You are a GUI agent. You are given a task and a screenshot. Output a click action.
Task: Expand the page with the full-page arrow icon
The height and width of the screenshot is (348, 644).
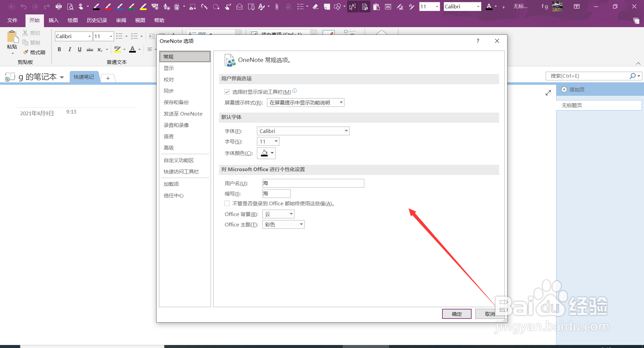click(548, 93)
